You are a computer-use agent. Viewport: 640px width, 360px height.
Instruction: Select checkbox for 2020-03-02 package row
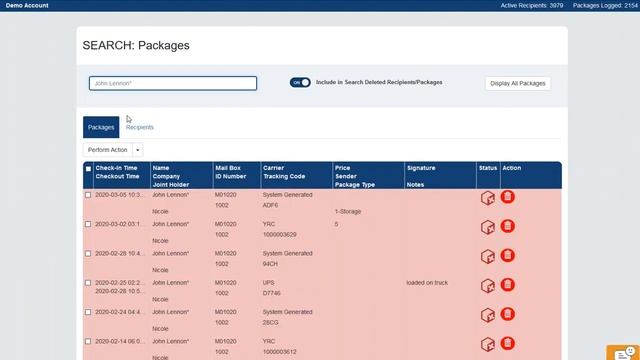pyautogui.click(x=88, y=224)
